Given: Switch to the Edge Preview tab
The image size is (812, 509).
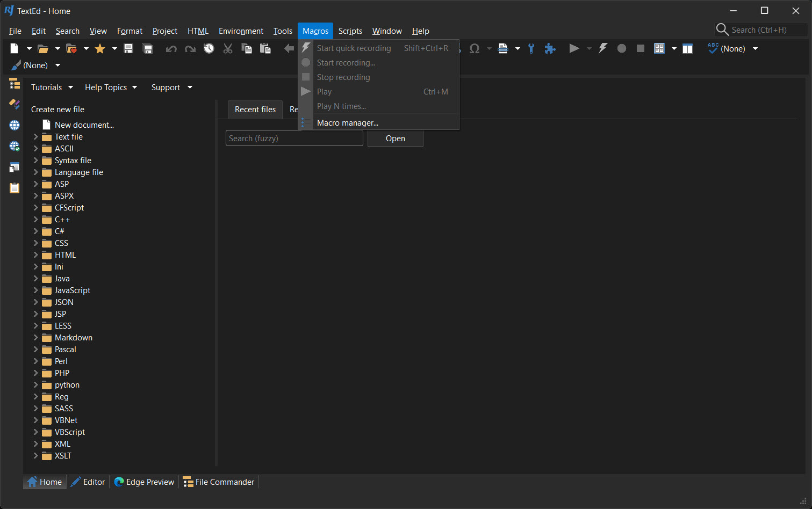Looking at the screenshot, I should point(145,482).
